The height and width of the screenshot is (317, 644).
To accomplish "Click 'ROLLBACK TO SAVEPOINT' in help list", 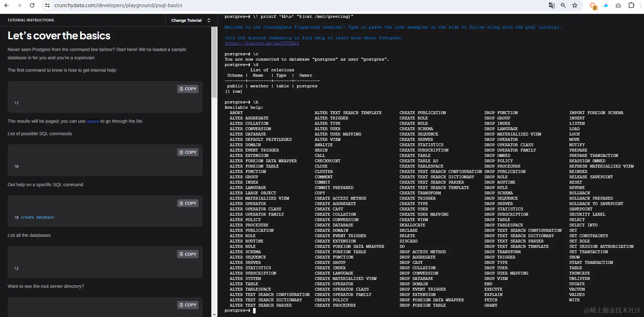I will coord(596,204).
